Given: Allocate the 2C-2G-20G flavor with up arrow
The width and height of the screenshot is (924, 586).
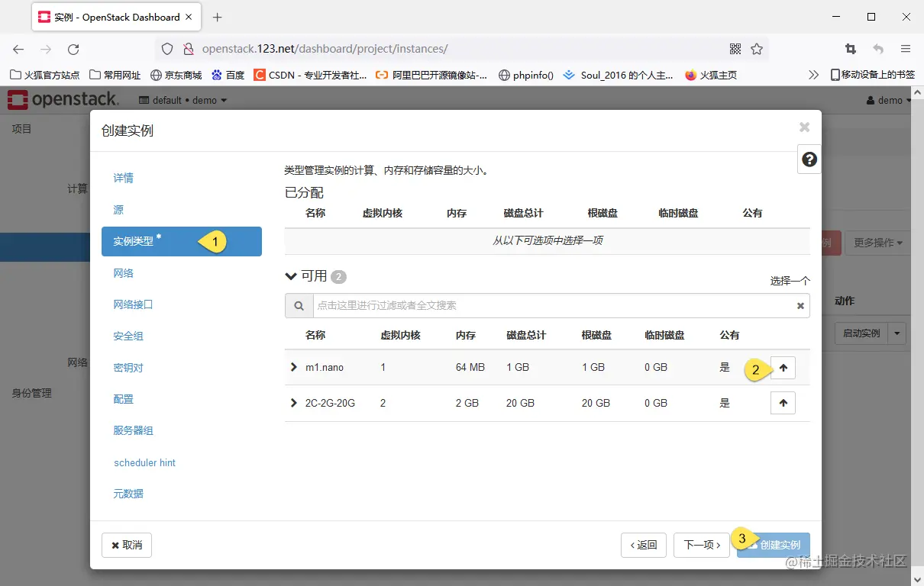Looking at the screenshot, I should [x=783, y=403].
